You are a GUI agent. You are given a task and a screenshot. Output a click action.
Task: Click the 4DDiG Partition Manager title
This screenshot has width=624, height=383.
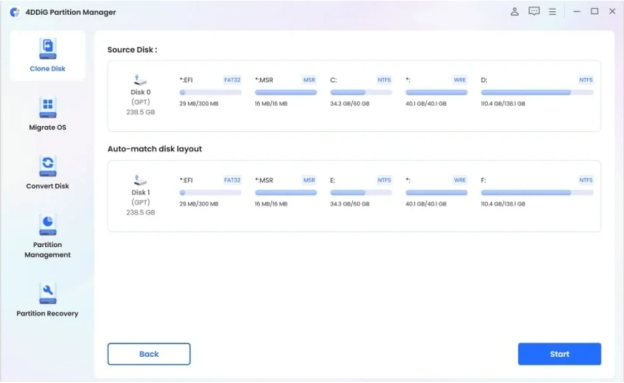coord(71,12)
